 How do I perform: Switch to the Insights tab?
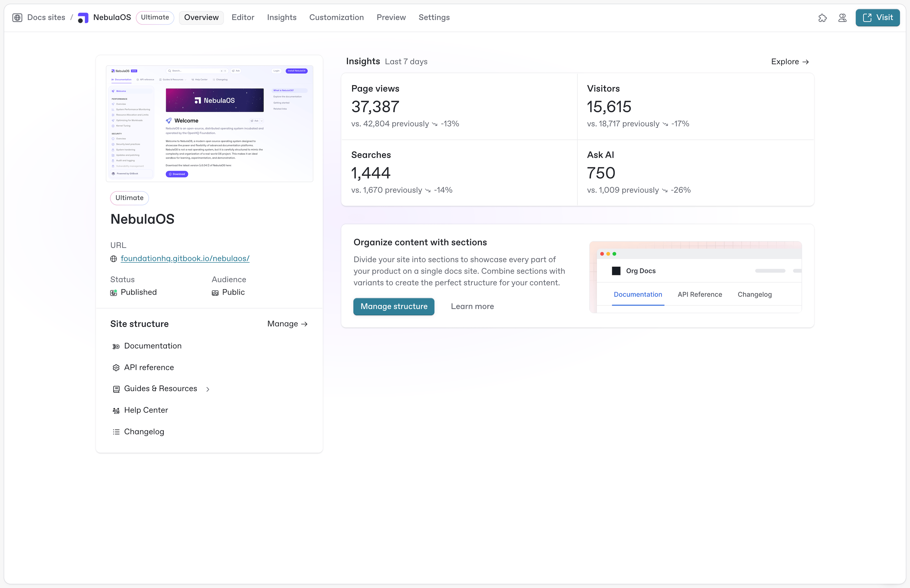click(x=281, y=17)
